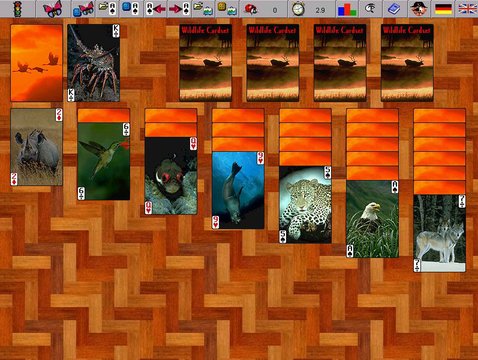Open background picture with the folder landscape icon
This screenshot has width=478, height=360.
[203, 9]
